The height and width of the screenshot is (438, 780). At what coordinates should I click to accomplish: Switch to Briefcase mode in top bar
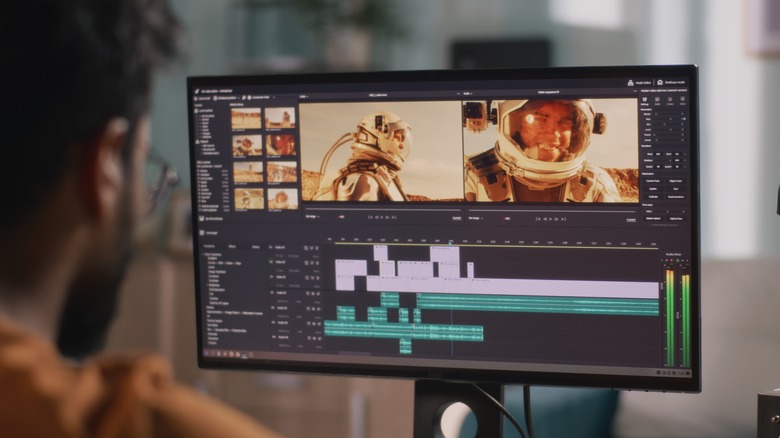661,82
